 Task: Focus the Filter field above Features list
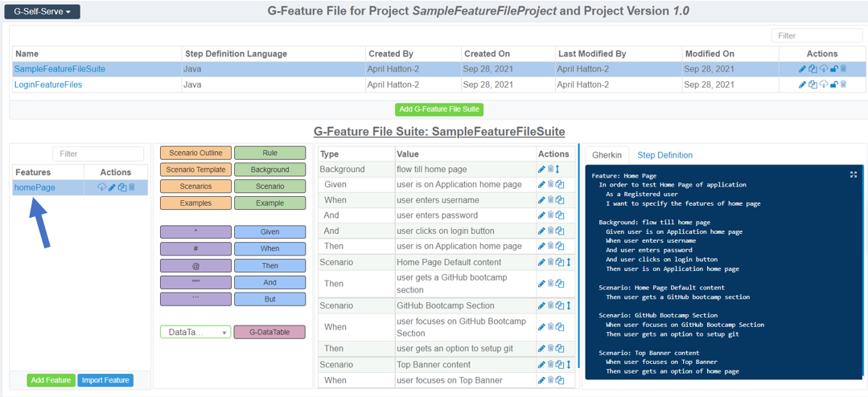coord(98,153)
